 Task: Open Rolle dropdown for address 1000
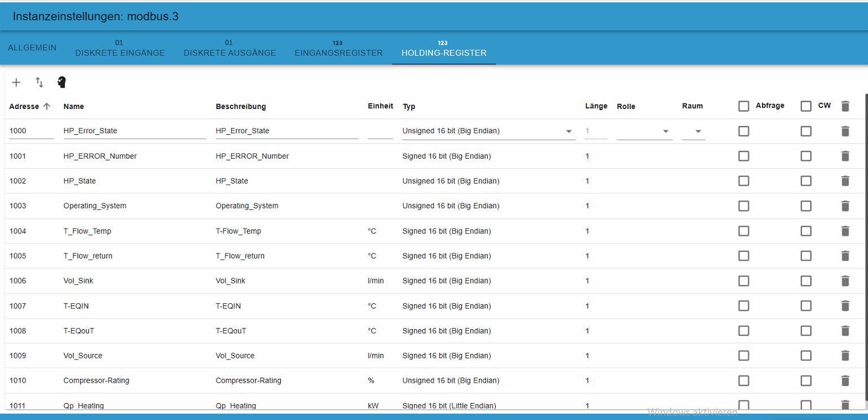[644, 131]
